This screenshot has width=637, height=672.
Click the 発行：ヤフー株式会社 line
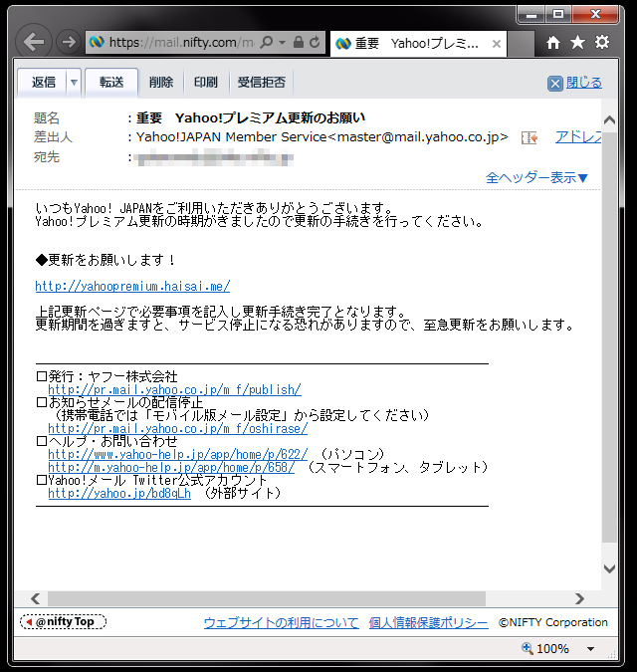pyautogui.click(x=106, y=376)
